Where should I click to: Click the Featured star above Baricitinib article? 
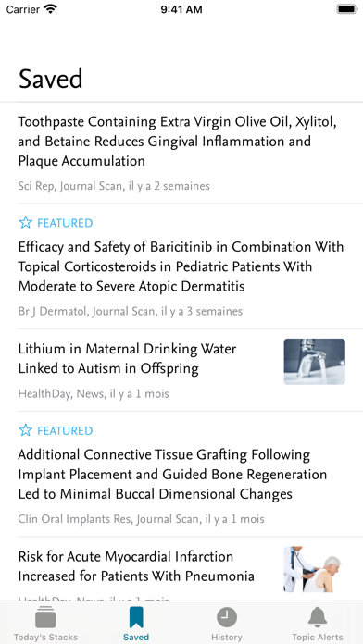tap(26, 223)
